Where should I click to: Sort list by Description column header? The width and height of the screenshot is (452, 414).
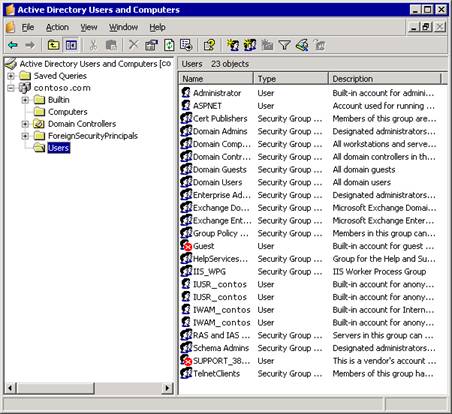coord(385,79)
